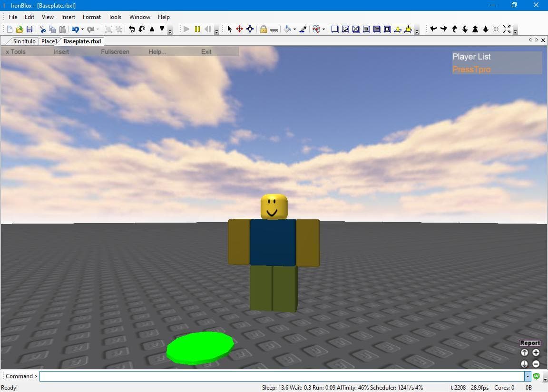Image resolution: width=548 pixels, height=392 pixels.
Task: Pick the color Dropper tool
Action: click(x=303, y=29)
